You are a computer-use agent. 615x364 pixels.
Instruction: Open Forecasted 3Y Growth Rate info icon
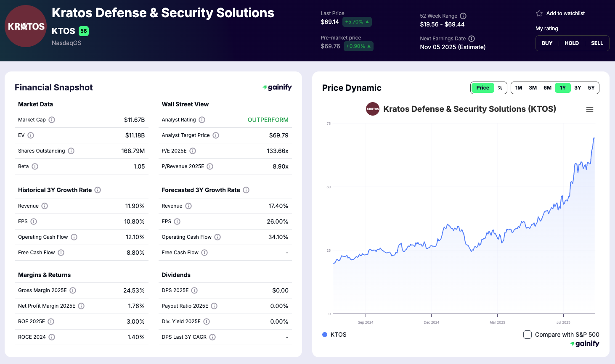246,190
